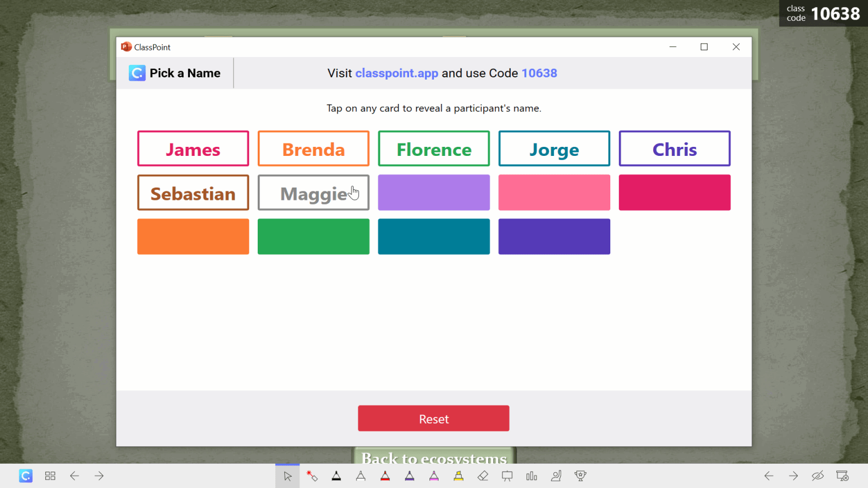Toggle the pink pen drawing tool

point(433,476)
